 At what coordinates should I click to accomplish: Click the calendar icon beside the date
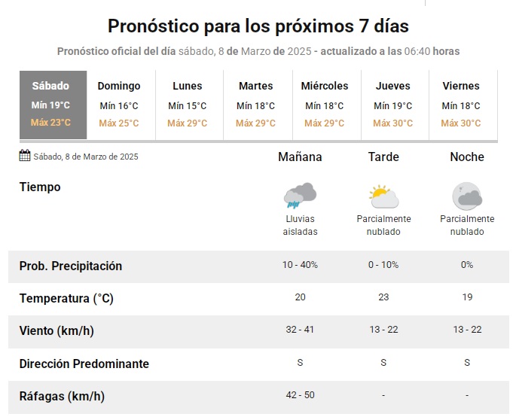[x=24, y=157]
